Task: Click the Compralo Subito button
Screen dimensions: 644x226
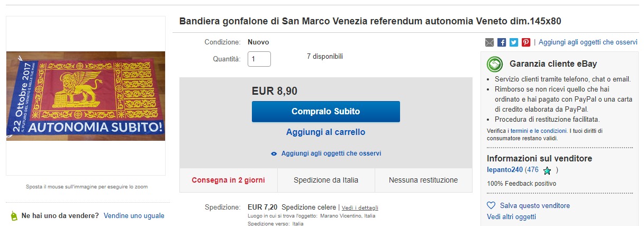Action: point(326,112)
